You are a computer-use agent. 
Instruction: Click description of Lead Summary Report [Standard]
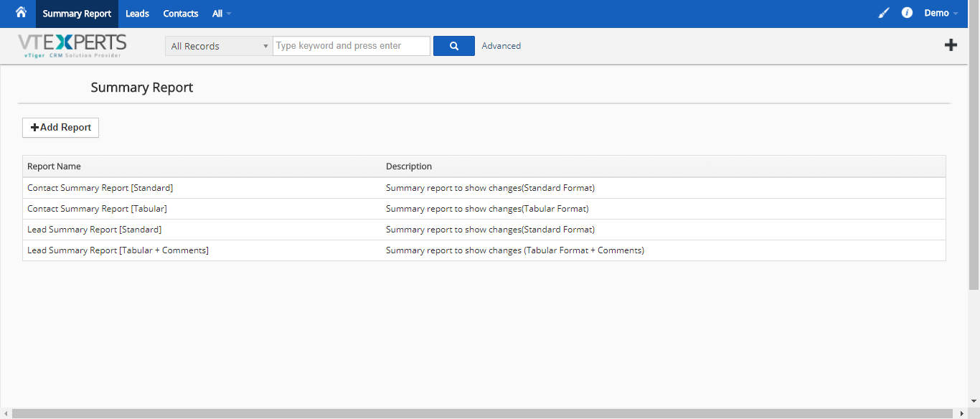(x=491, y=230)
